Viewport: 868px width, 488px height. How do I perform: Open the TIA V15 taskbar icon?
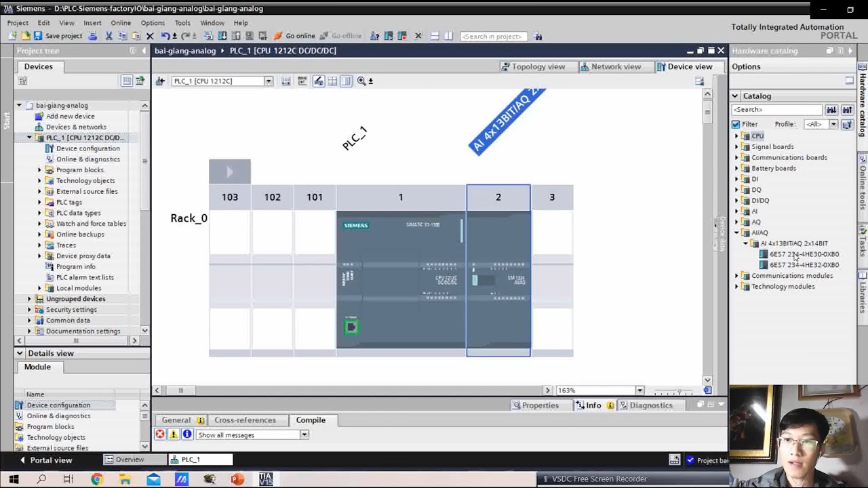[265, 479]
